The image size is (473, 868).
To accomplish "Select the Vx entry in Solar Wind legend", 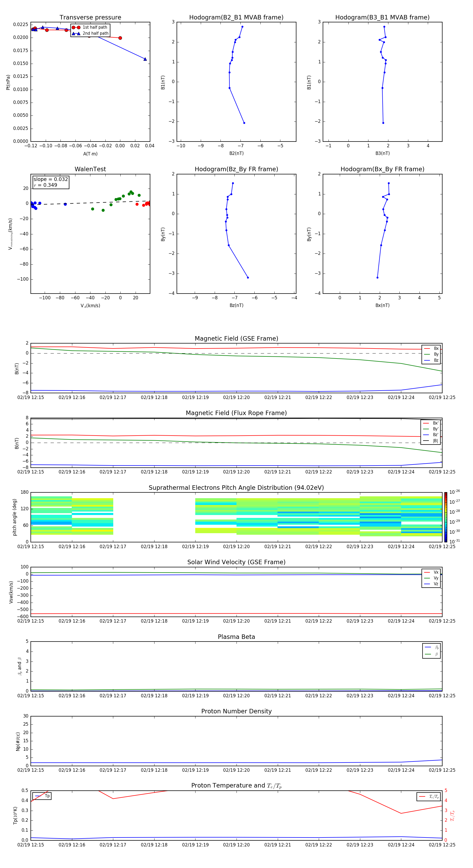I will (431, 572).
